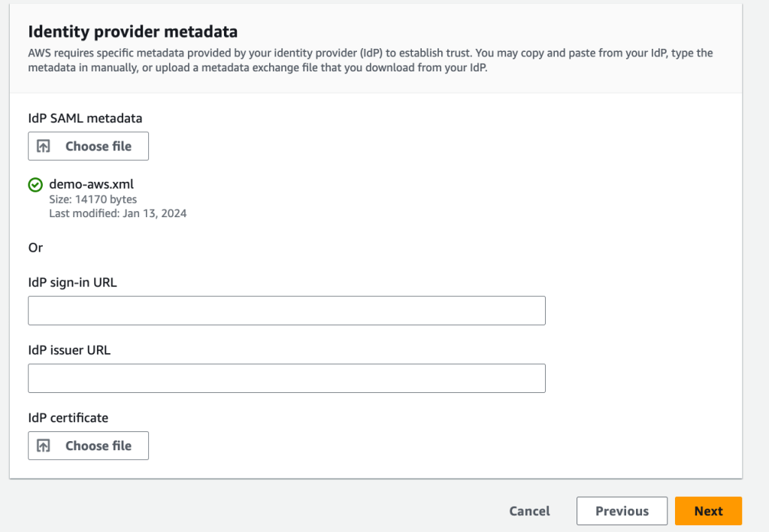
Task: Click the IdP issuer URL label
Action: pos(69,350)
